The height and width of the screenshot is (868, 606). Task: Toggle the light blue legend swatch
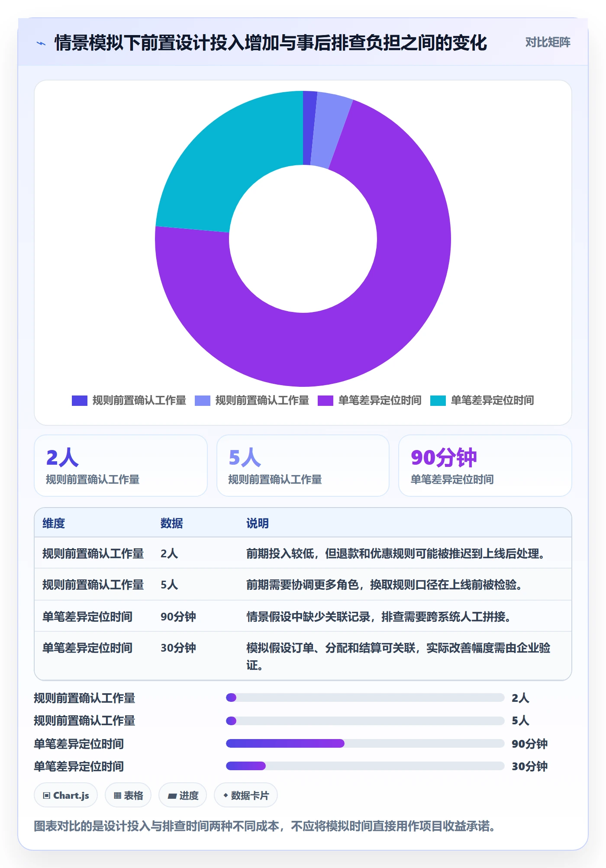pyautogui.click(x=203, y=401)
